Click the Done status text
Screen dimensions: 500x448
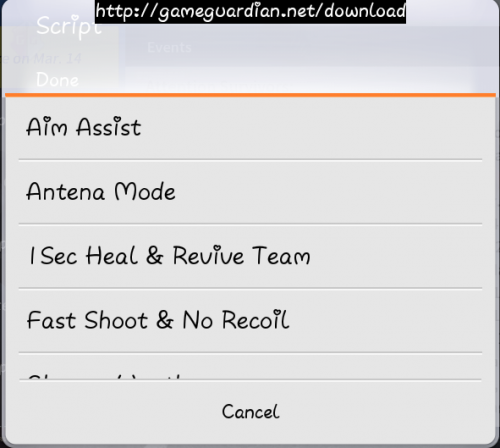57,80
